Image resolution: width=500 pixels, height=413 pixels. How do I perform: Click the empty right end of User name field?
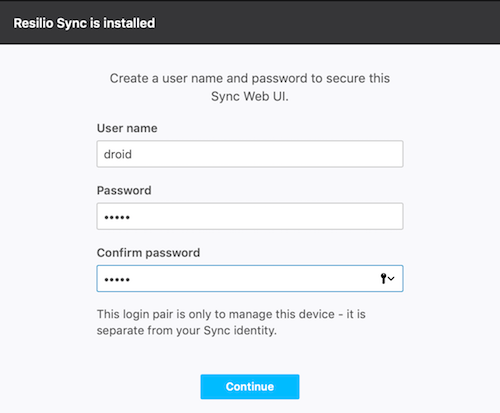(333, 154)
